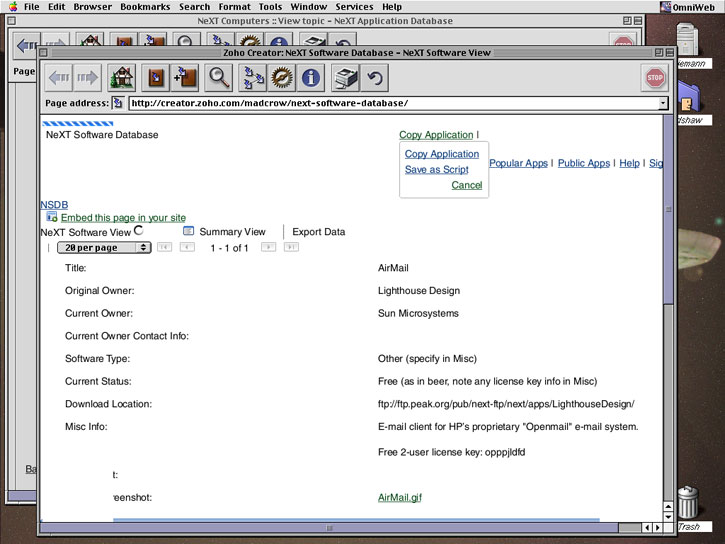Open the Services menu in menu bar
725x544 pixels.
click(x=354, y=7)
